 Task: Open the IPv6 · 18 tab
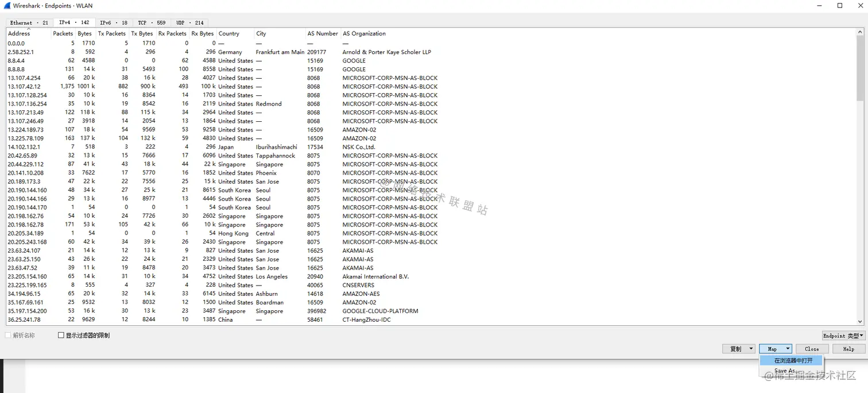point(114,23)
